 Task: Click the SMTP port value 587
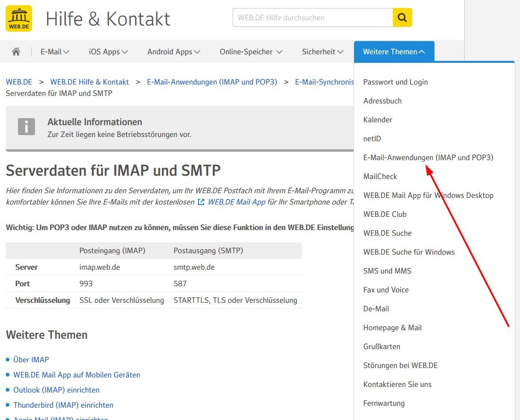coord(180,284)
